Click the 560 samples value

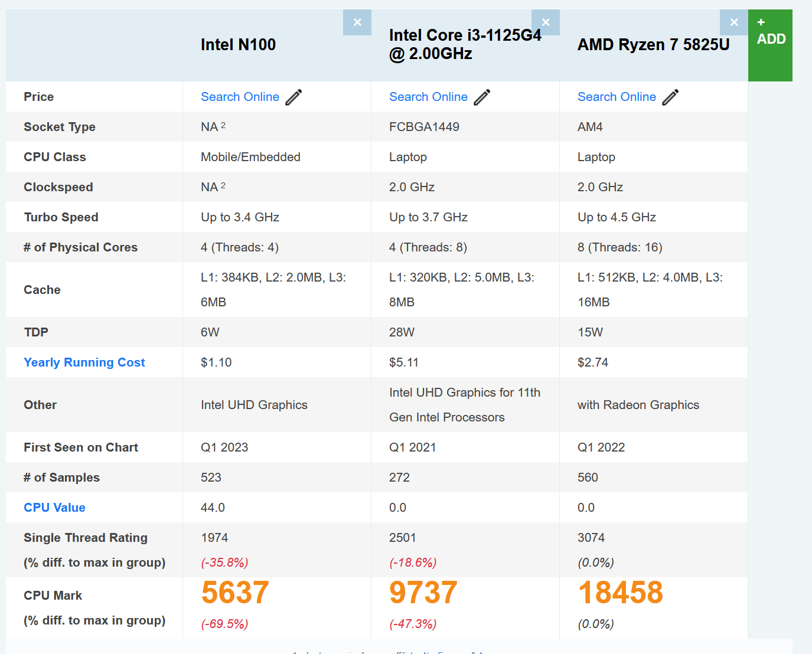pyautogui.click(x=588, y=478)
